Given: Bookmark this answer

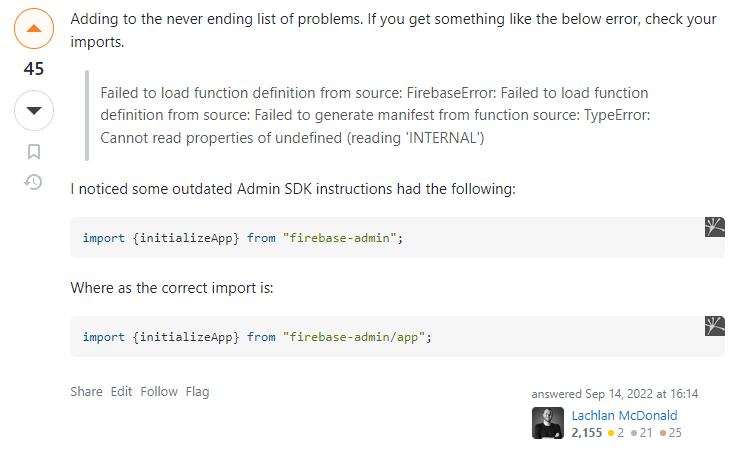Looking at the screenshot, I should (x=34, y=152).
